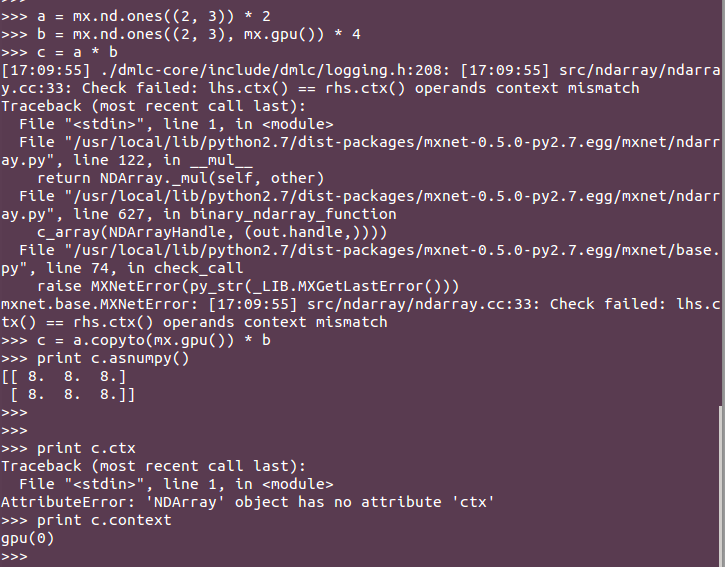The image size is (725, 567).
Task: Click the empty prompt at the bottom
Action: click(x=14, y=556)
